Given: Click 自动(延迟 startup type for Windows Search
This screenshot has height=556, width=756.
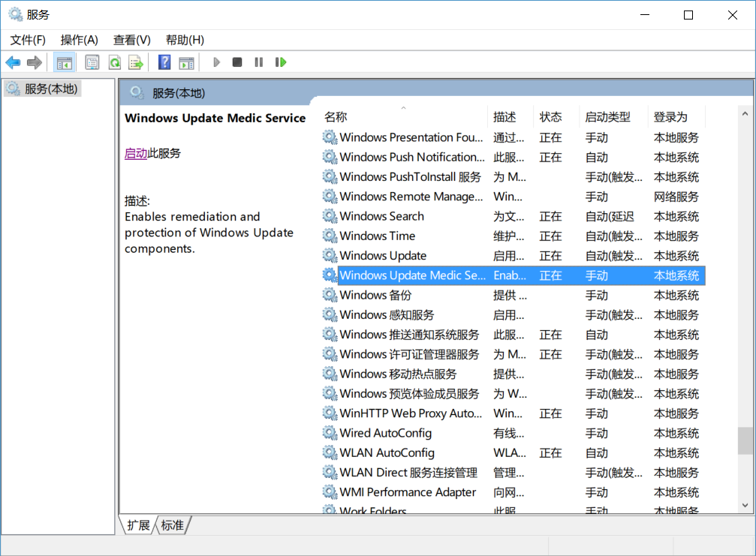Looking at the screenshot, I should pyautogui.click(x=610, y=216).
